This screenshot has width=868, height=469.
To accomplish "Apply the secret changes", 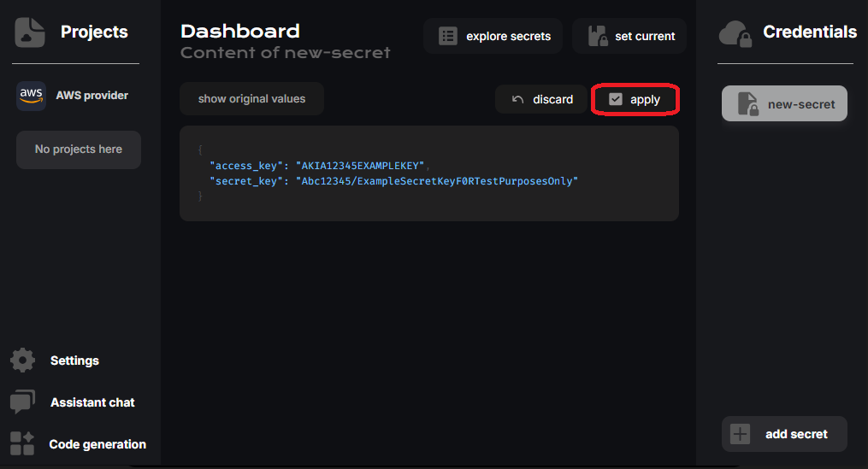I will pos(635,100).
